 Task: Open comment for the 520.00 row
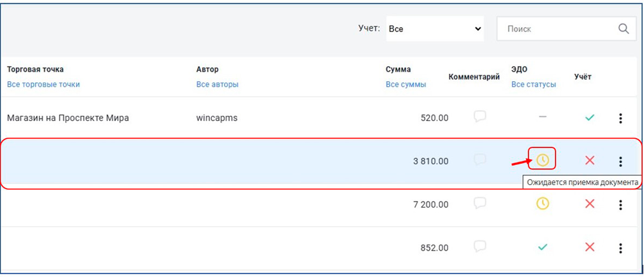[x=479, y=117]
